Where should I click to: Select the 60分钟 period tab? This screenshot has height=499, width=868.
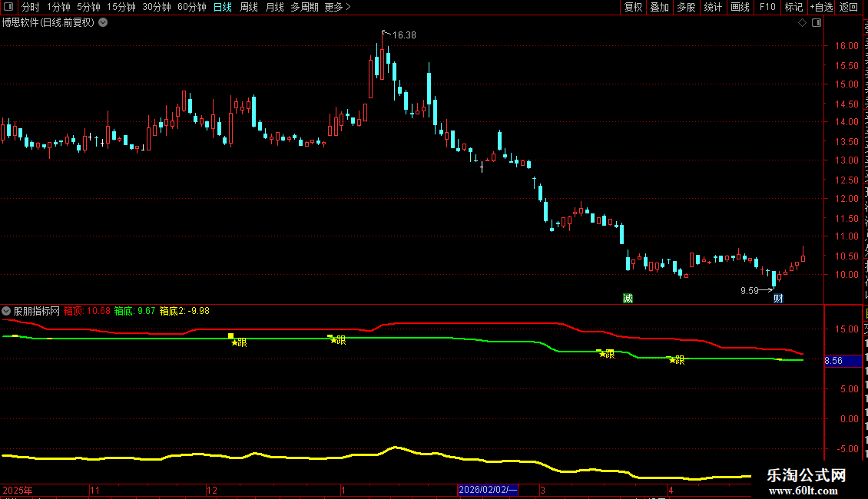[x=191, y=7]
